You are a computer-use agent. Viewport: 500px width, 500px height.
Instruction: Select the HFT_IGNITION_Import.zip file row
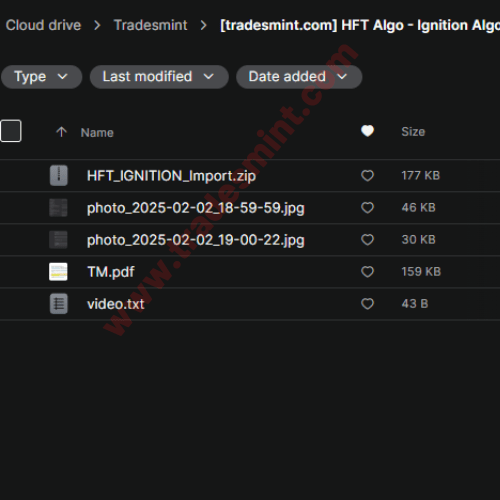tap(250, 176)
